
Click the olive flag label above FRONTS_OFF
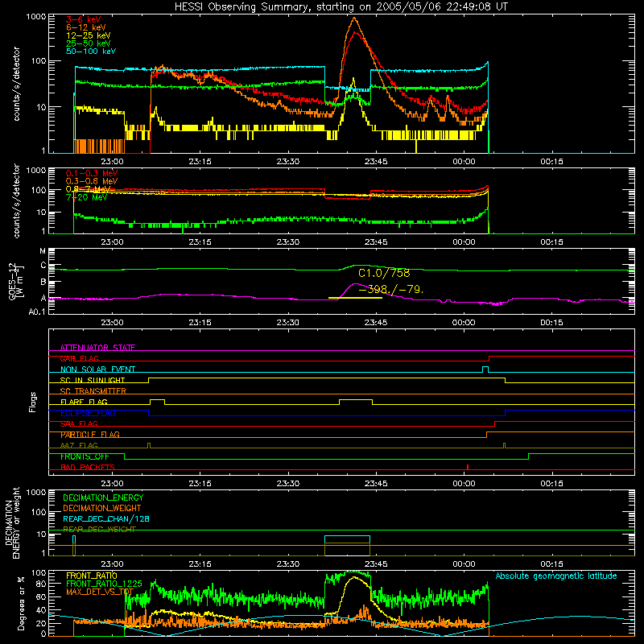[79, 445]
